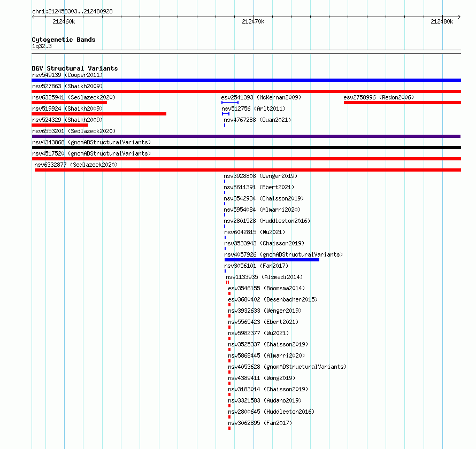Select the blue bar under nsv4057926
The height and width of the screenshot is (449, 476).
[x=272, y=260]
